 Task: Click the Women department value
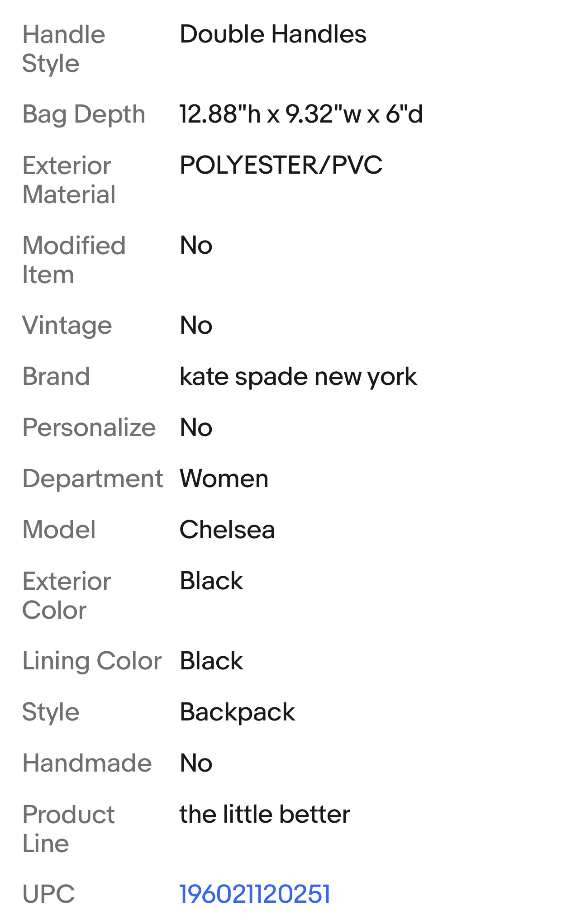[x=224, y=479]
